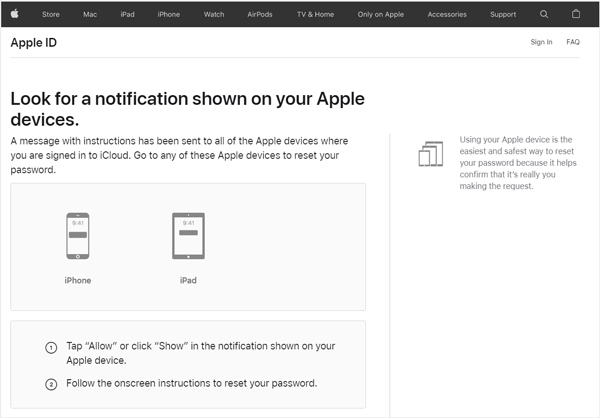This screenshot has width=600, height=418.
Task: Click the Apple logo icon
Action: point(15,14)
